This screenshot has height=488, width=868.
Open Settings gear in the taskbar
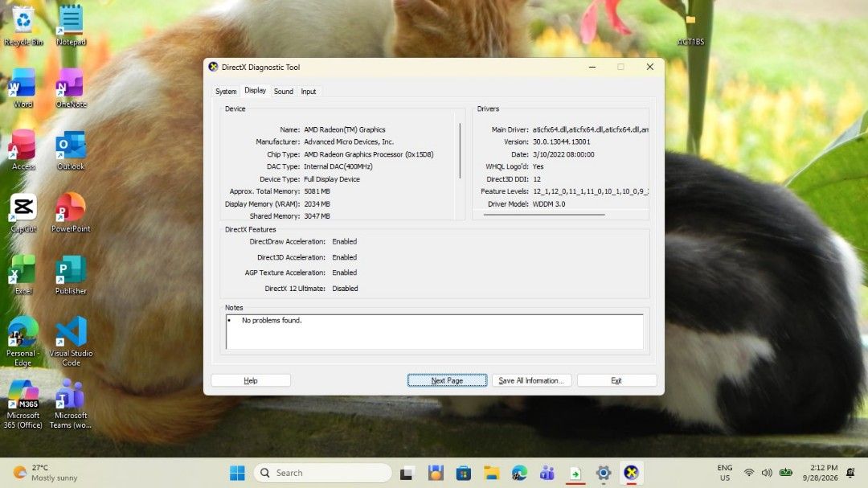604,473
